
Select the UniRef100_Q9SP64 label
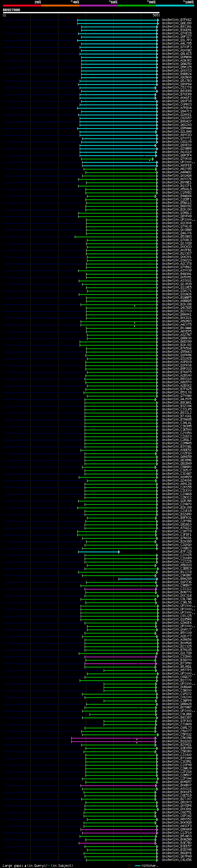click(x=177, y=84)
